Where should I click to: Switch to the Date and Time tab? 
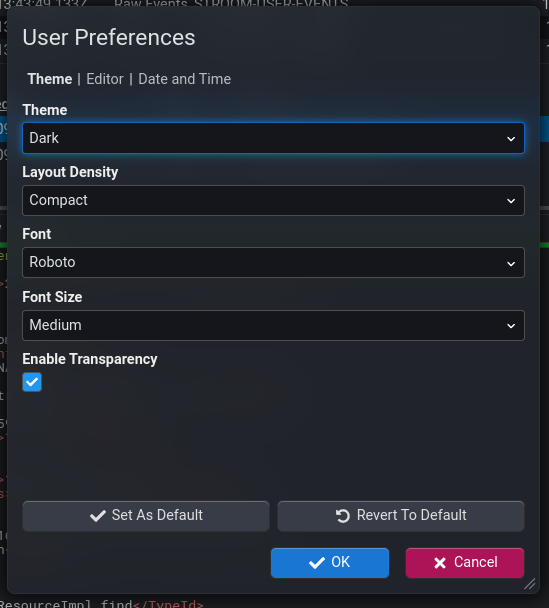pyautogui.click(x=185, y=79)
